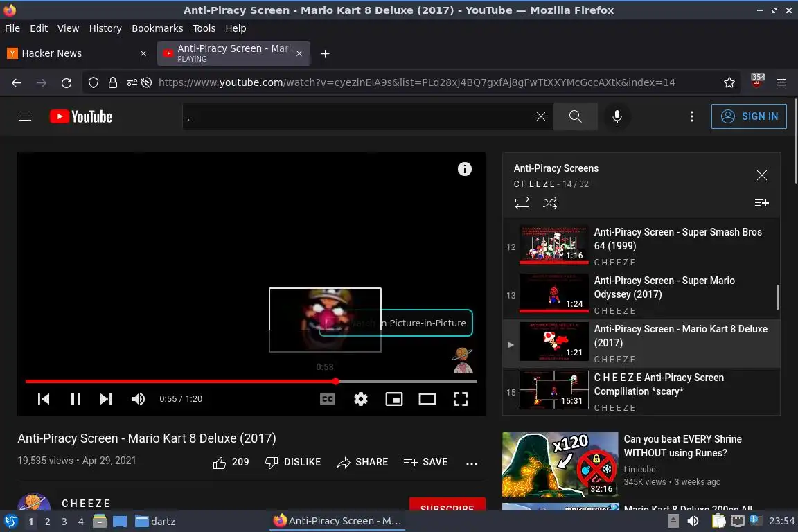Click the YouTube search magnifier button
Screen dimensions: 798x532
575,116
